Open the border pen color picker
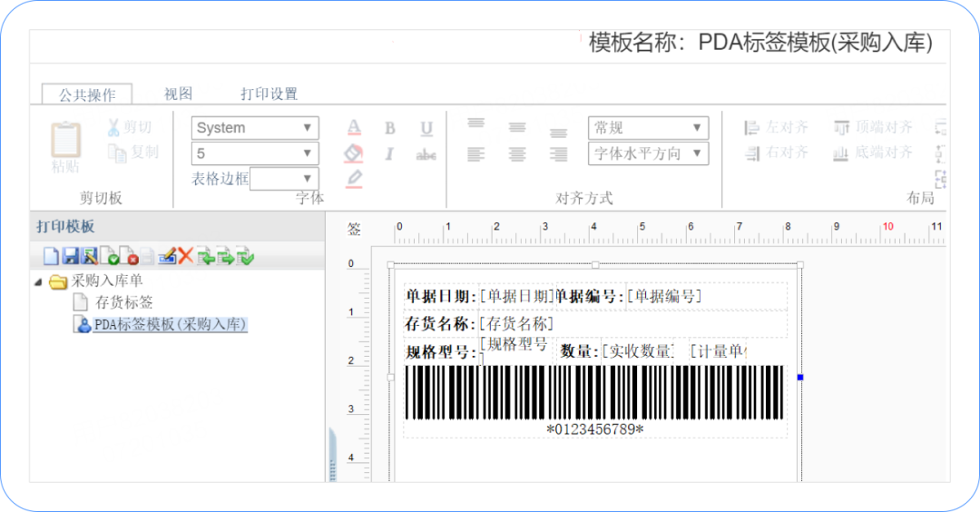 (354, 179)
